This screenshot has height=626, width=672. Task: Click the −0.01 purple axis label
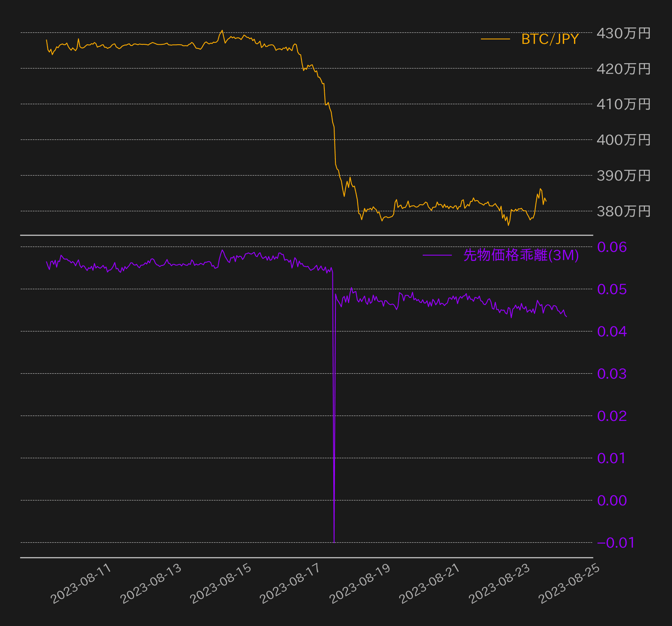click(x=616, y=543)
